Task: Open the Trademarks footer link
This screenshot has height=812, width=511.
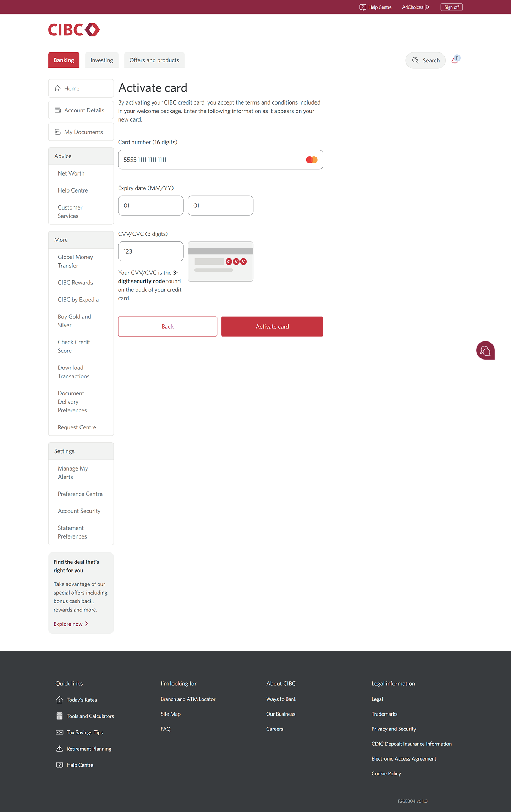Action: (x=384, y=714)
